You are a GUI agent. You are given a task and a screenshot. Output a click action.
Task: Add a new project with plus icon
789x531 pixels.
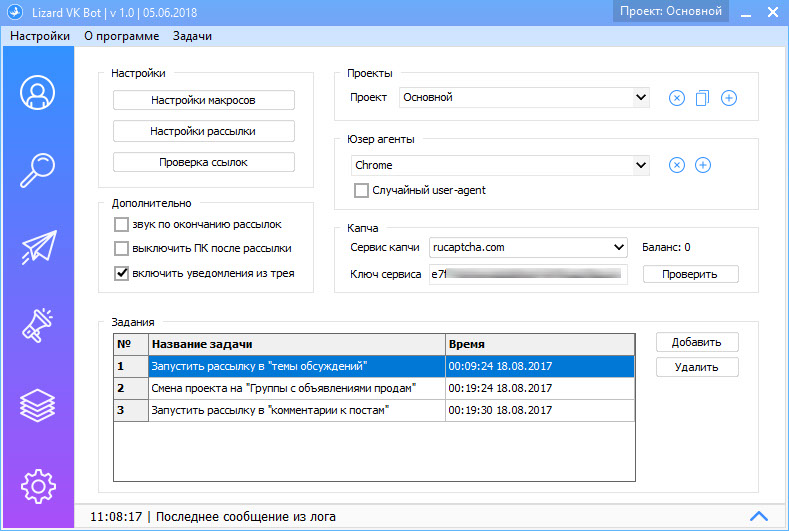[x=729, y=98]
